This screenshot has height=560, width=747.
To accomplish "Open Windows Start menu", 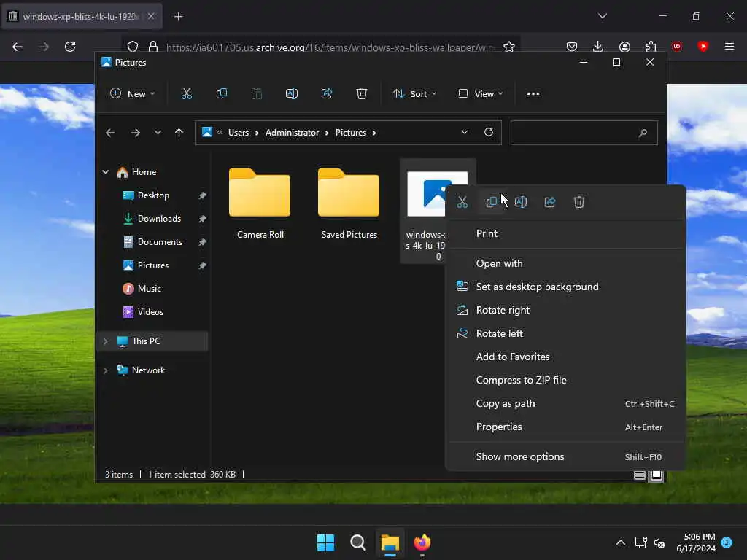I will click(x=326, y=542).
